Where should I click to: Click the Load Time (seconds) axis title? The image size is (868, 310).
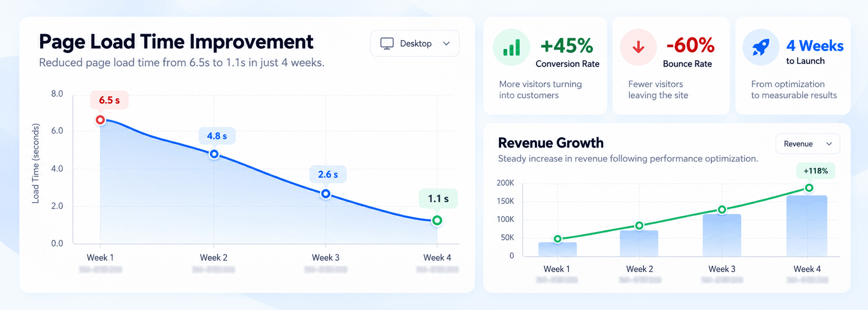(36, 164)
